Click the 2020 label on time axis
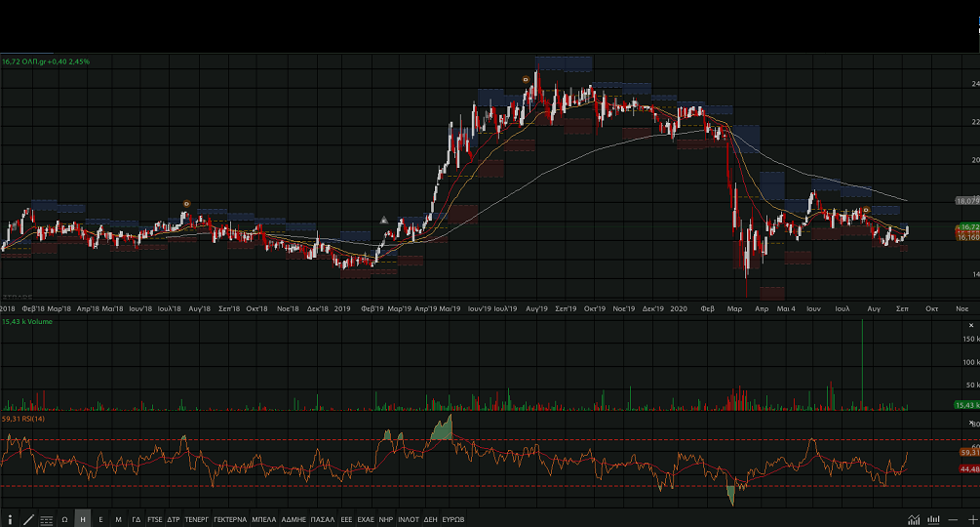The image size is (980, 527). (x=678, y=308)
